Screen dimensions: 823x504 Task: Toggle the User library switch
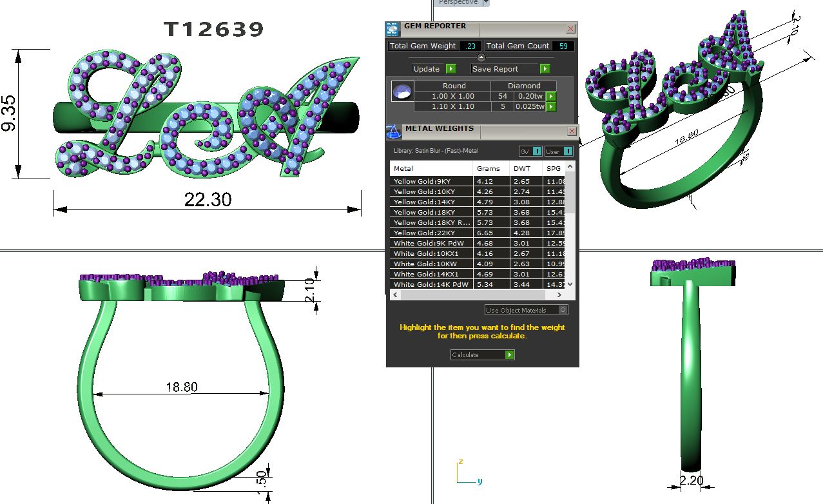click(x=568, y=151)
